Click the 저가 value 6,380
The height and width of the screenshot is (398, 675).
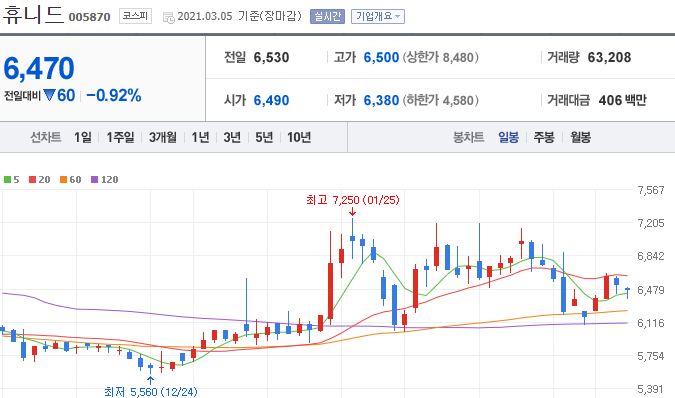pyautogui.click(x=381, y=100)
